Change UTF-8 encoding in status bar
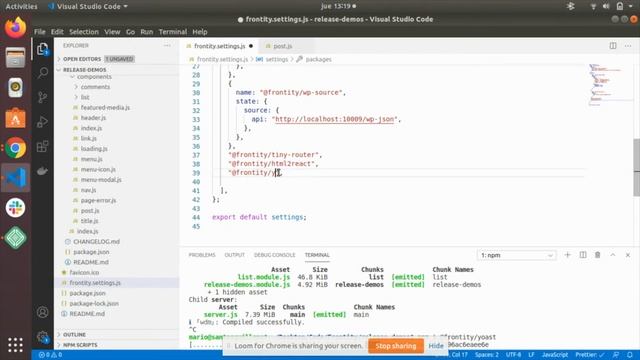The height and width of the screenshot is (360, 640). pos(513,355)
